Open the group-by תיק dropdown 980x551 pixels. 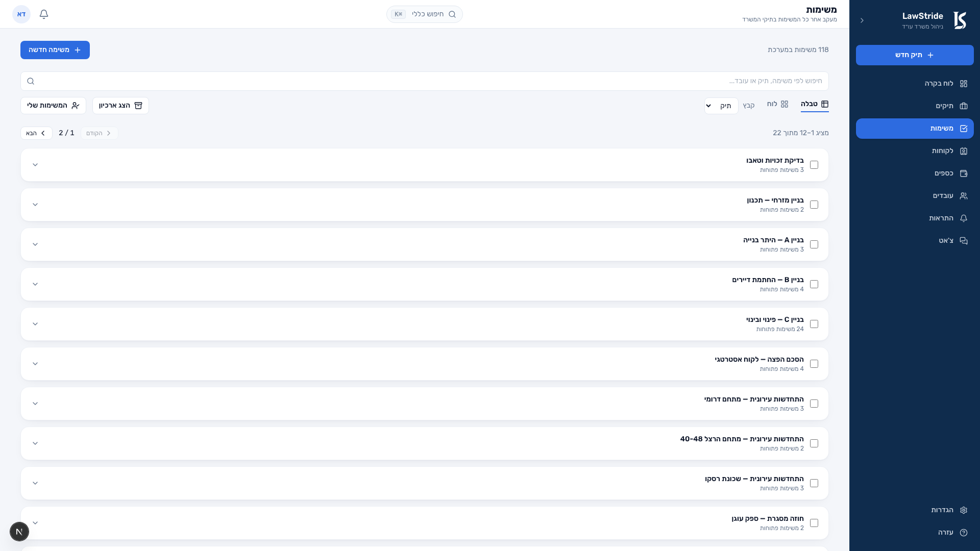[721, 106]
